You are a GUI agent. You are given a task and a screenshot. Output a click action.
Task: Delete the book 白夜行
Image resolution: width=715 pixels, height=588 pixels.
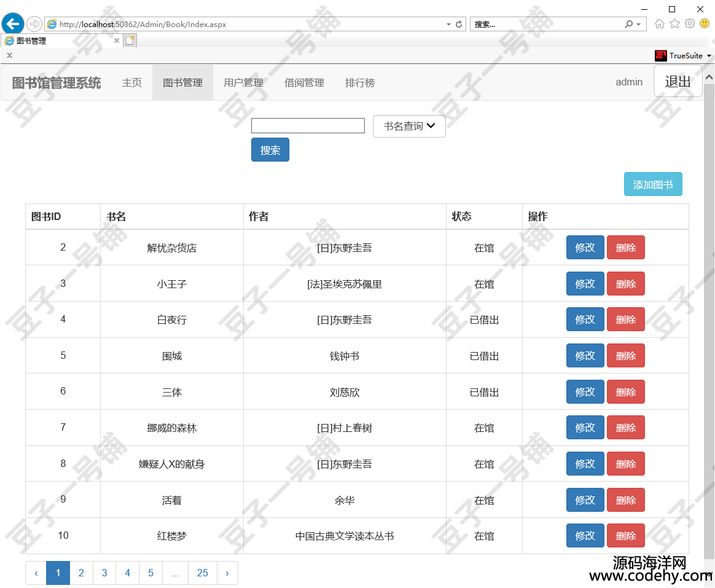[625, 319]
